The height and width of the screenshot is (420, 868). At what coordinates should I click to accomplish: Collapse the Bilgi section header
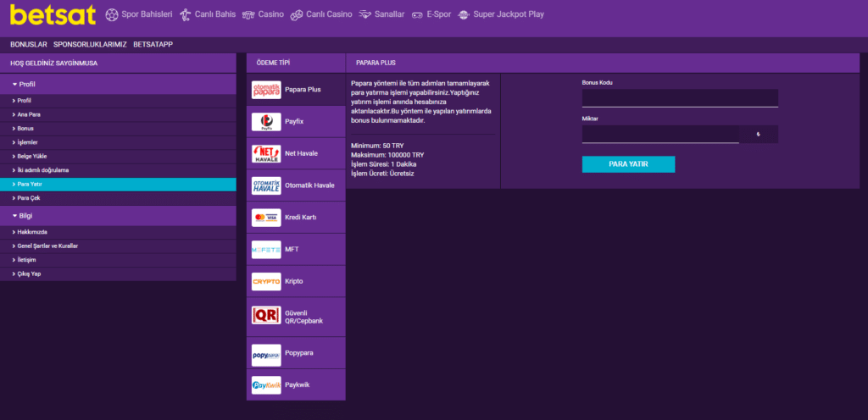pos(118,216)
